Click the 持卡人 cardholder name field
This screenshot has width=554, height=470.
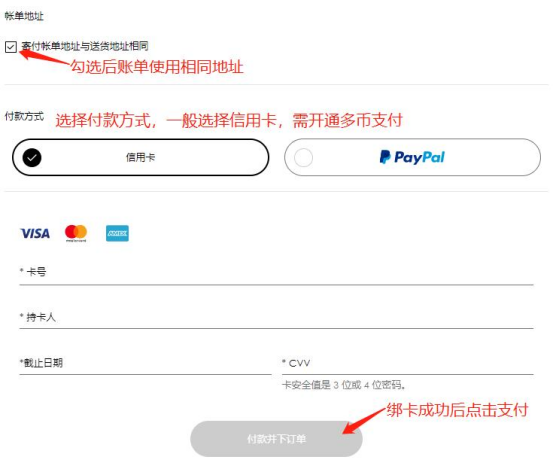tap(276, 317)
